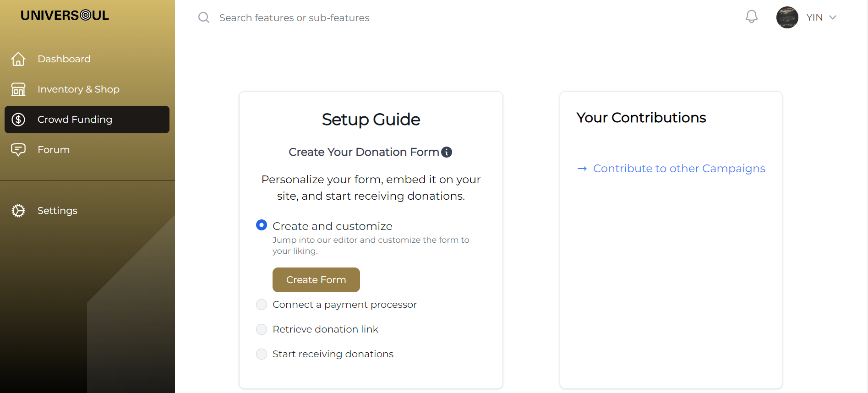
Task: Click info icon beside Donation Form
Action: 447,152
